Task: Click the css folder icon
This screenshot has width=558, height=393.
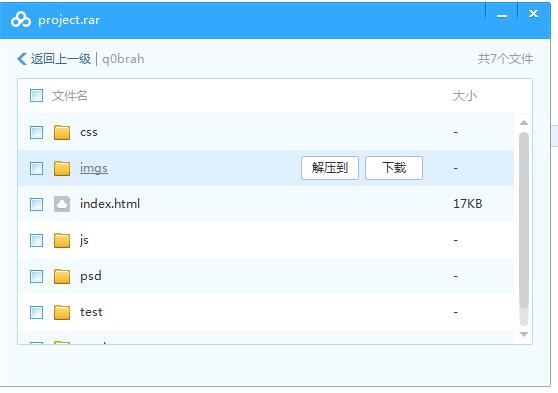Action: tap(62, 132)
